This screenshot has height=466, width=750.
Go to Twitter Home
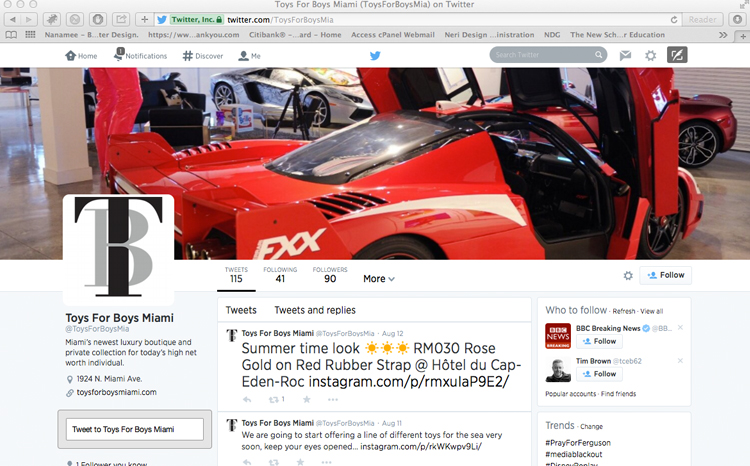(x=81, y=56)
